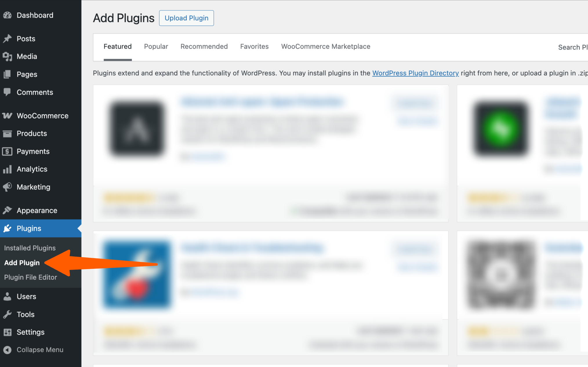Open Installed Plugins submenu item
The height and width of the screenshot is (367, 588).
tap(30, 248)
